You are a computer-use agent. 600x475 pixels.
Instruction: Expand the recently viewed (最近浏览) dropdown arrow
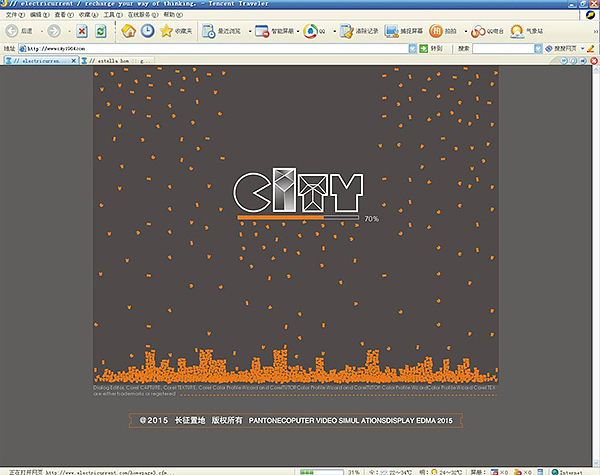click(250, 31)
